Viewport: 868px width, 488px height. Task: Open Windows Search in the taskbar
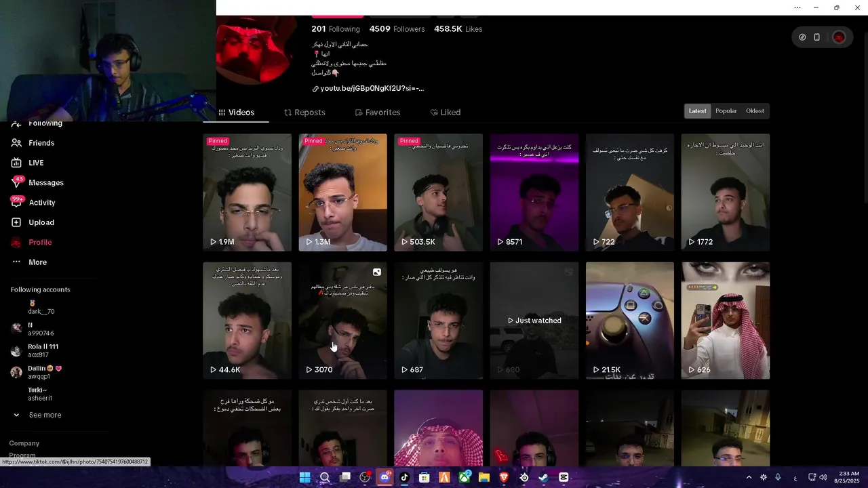tap(325, 477)
